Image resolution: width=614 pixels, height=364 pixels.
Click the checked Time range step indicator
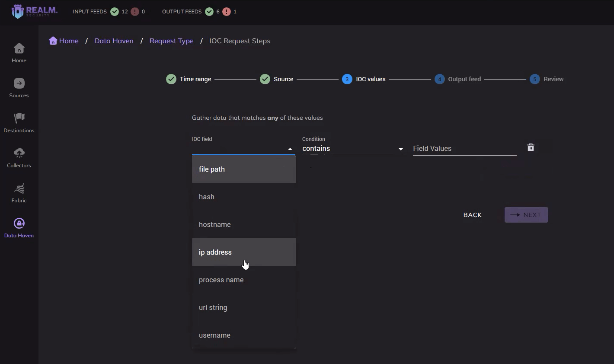[171, 79]
